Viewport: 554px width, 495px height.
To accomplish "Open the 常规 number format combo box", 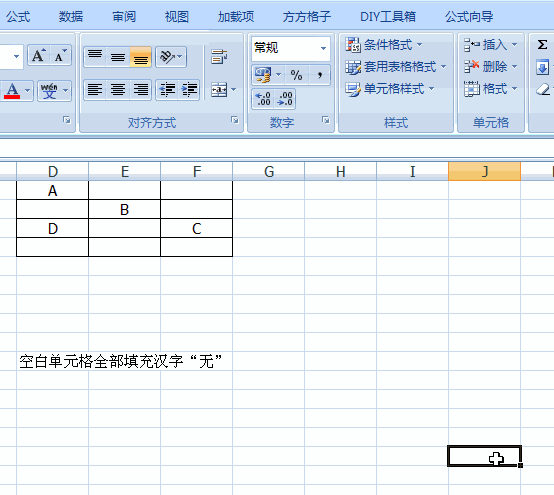I will (291, 48).
